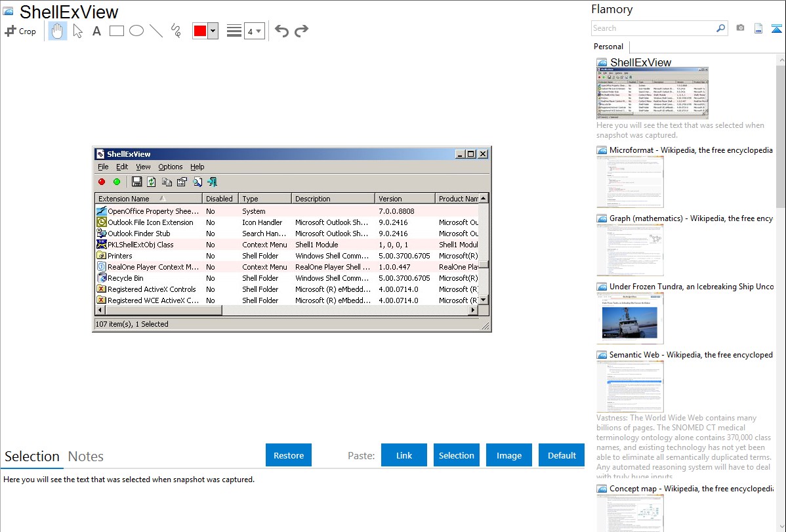Pick the freehand squiggle drawing tool

pyautogui.click(x=176, y=31)
